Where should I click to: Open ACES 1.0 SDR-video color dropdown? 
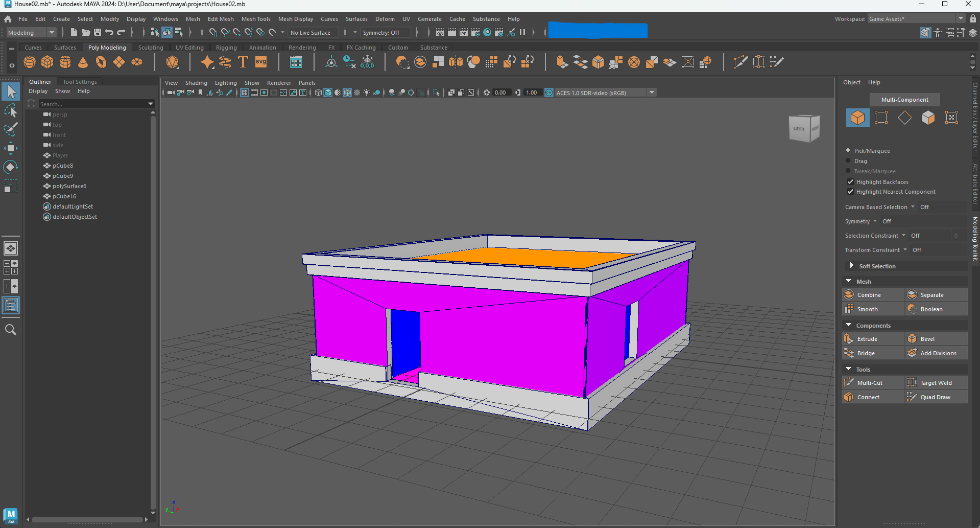point(605,93)
